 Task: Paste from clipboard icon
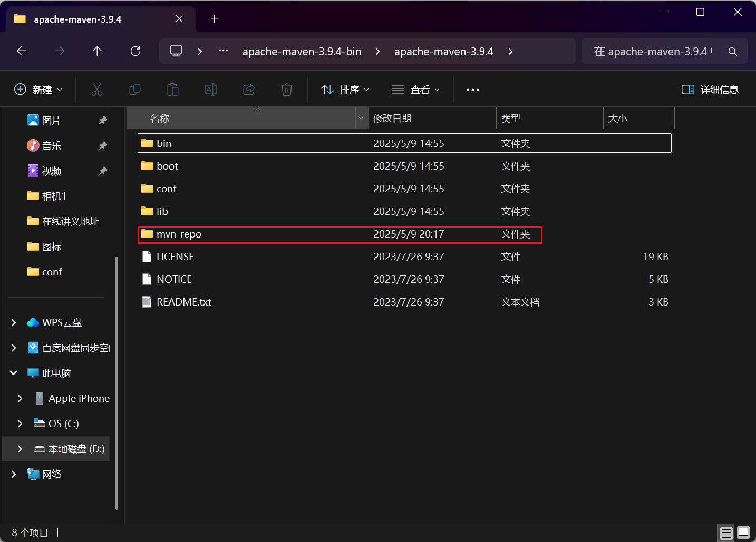pyautogui.click(x=173, y=90)
